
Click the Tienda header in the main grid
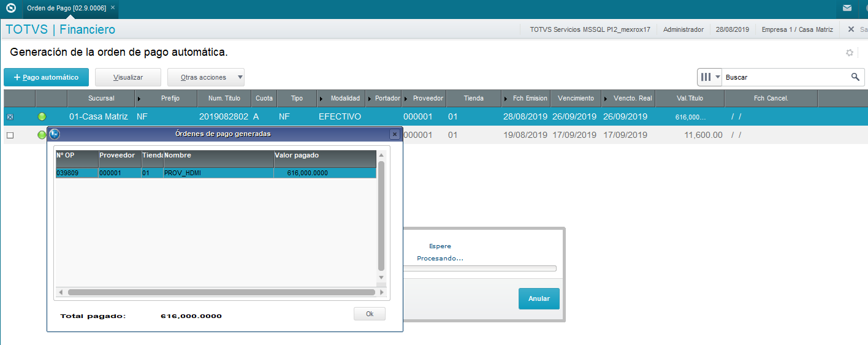(x=474, y=98)
